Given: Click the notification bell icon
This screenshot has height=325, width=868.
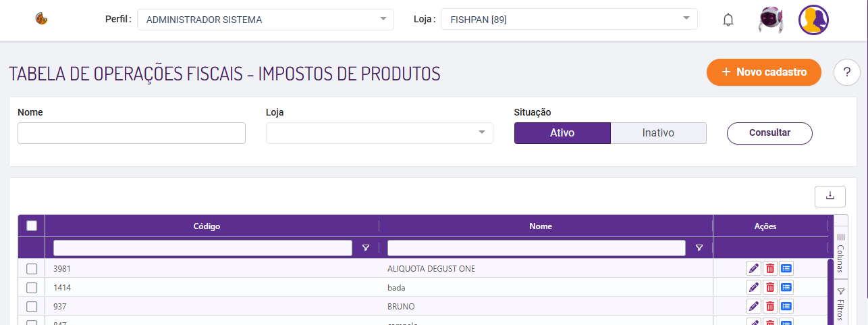Looking at the screenshot, I should point(728,20).
